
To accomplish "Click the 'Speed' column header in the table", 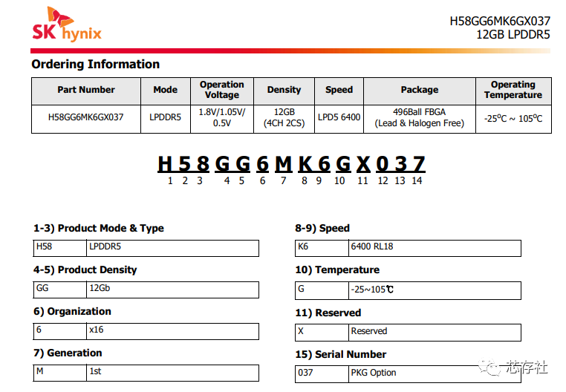I will pos(339,90).
